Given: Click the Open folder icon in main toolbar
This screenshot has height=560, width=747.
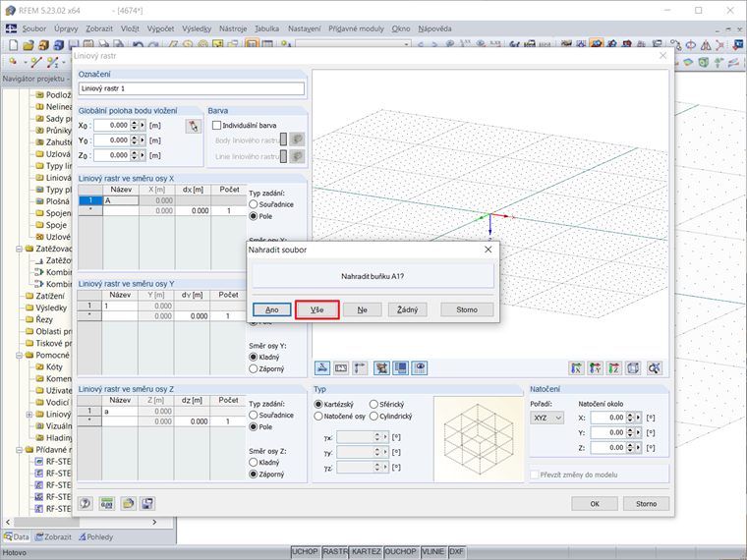Looking at the screenshot, I should click(x=29, y=45).
